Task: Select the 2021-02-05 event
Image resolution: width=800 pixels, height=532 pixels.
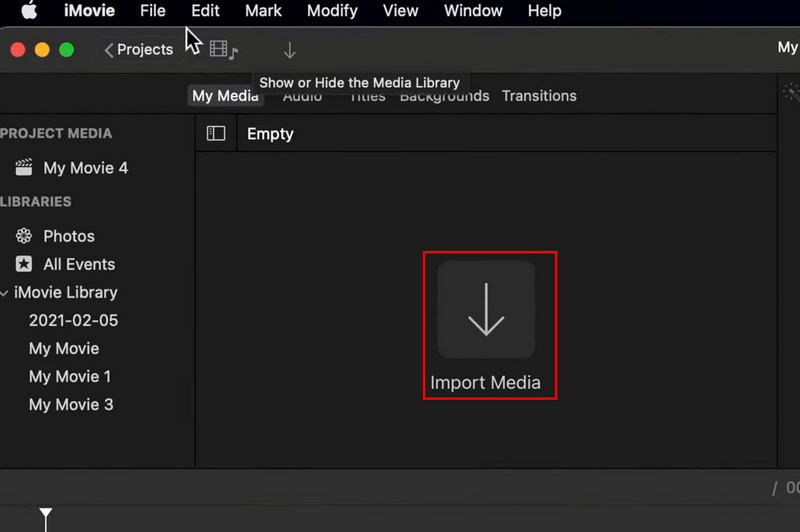Action: point(73,321)
